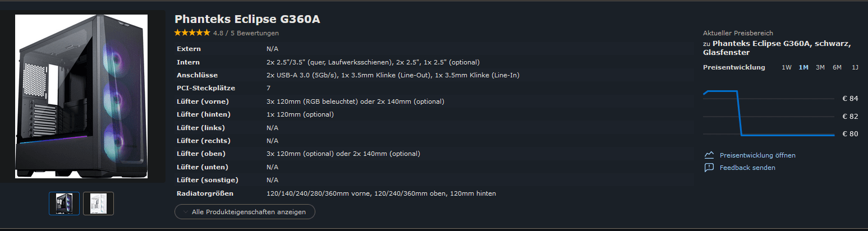Click the Phanteks Eclipse G360A product title

pyautogui.click(x=247, y=19)
